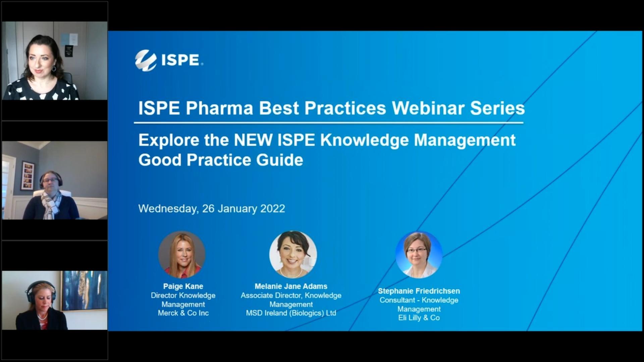
Task: Click the middle speaker webcam thumbnail
Action: 54,181
